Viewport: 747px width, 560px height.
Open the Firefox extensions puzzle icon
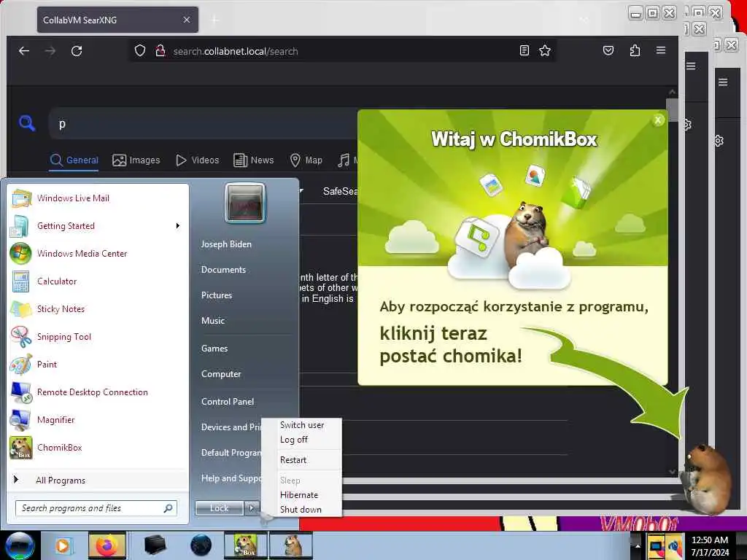tap(635, 50)
